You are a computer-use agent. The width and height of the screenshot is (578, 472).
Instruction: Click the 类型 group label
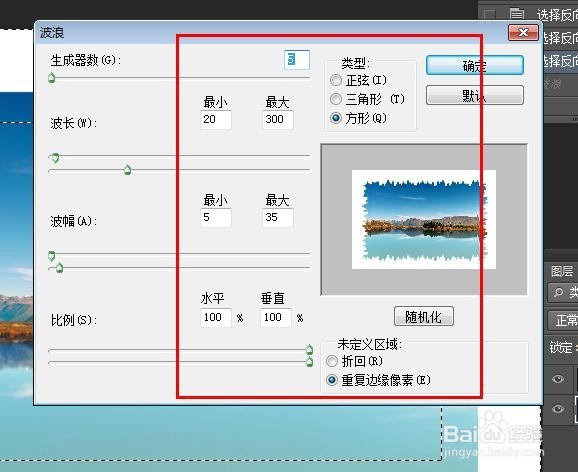click(x=355, y=63)
